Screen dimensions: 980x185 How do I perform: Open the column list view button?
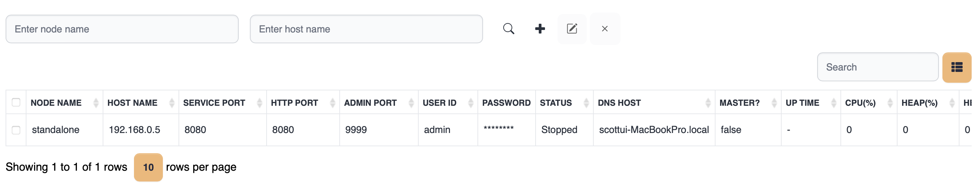[956, 67]
